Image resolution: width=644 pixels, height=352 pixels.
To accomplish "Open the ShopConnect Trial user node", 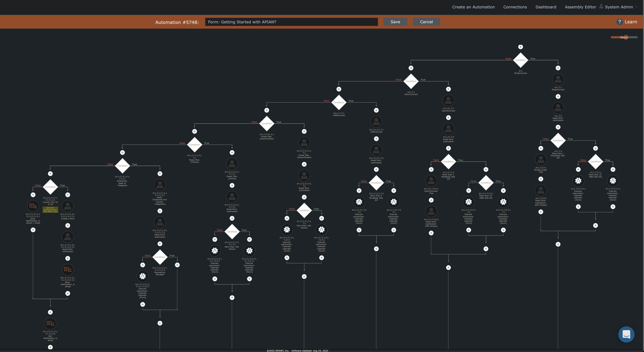I will (540, 160).
